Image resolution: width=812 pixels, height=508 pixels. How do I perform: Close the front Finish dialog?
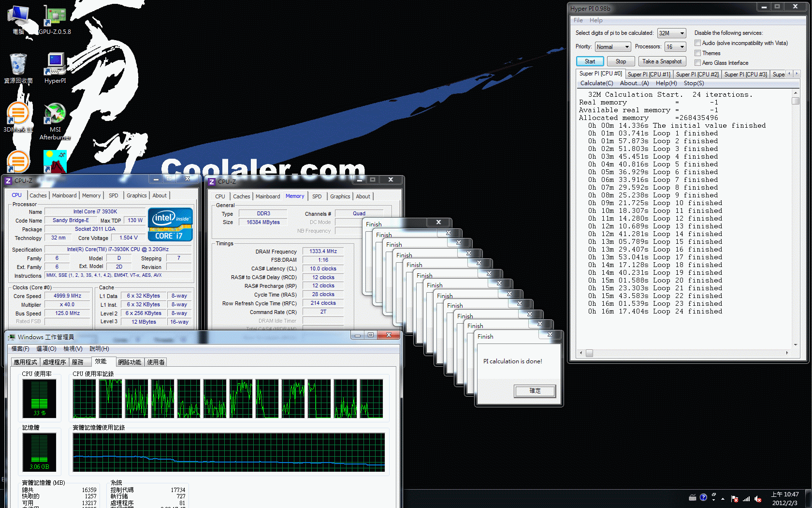550,335
